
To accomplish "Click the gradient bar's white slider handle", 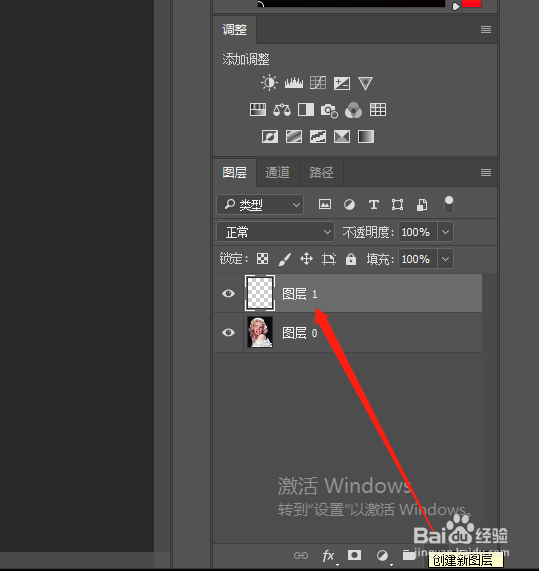I will coord(456,6).
